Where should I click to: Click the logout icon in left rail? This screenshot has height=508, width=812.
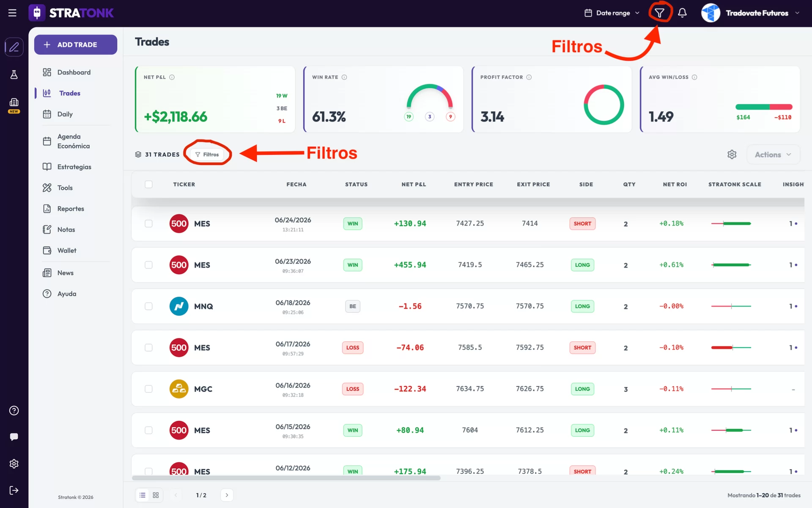14,490
